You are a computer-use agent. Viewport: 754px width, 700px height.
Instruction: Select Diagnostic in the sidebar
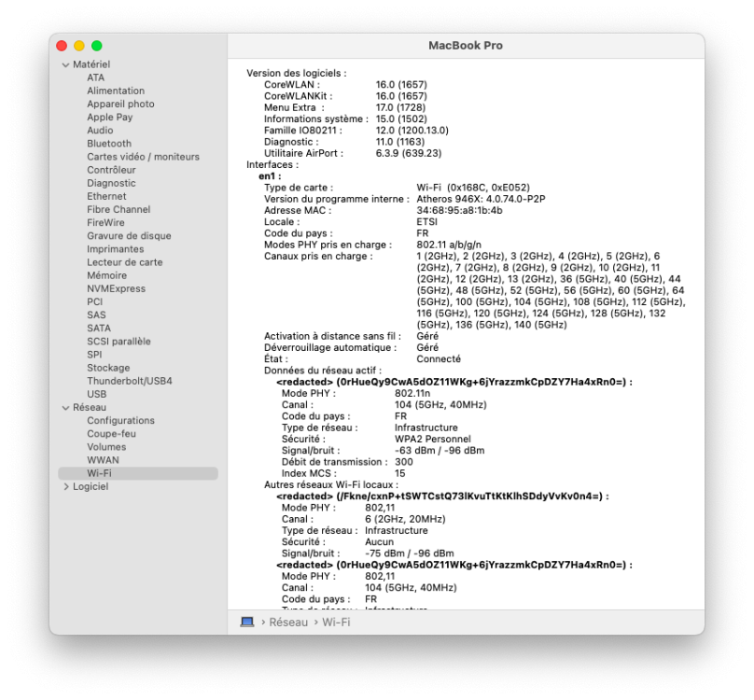[111, 183]
